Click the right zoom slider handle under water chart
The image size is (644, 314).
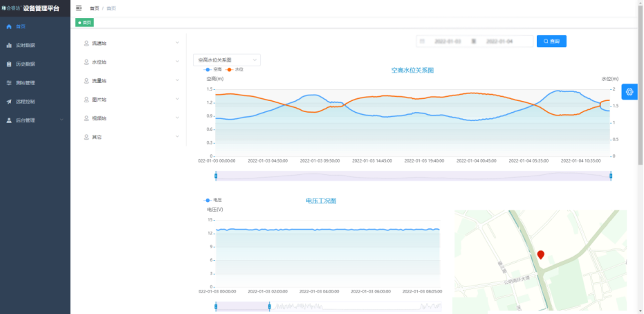click(611, 176)
